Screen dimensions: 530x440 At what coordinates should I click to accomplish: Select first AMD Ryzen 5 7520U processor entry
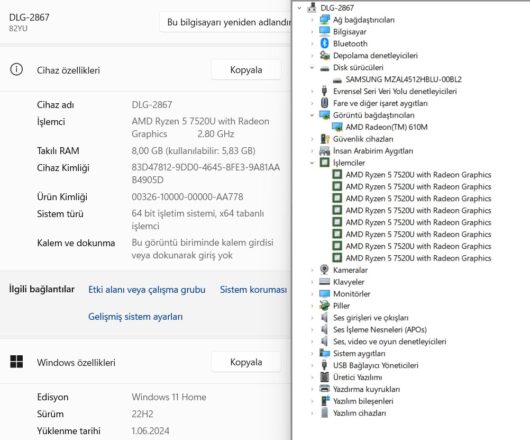point(418,175)
